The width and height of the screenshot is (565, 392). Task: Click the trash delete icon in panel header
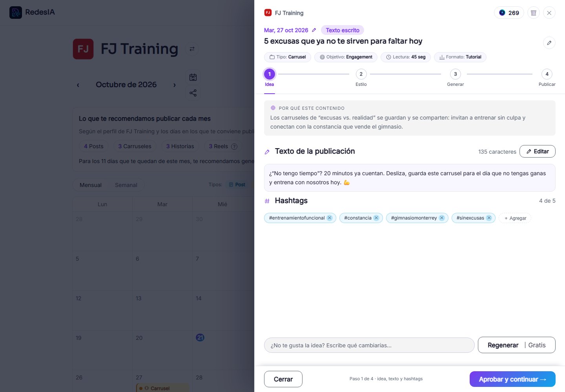pos(534,13)
